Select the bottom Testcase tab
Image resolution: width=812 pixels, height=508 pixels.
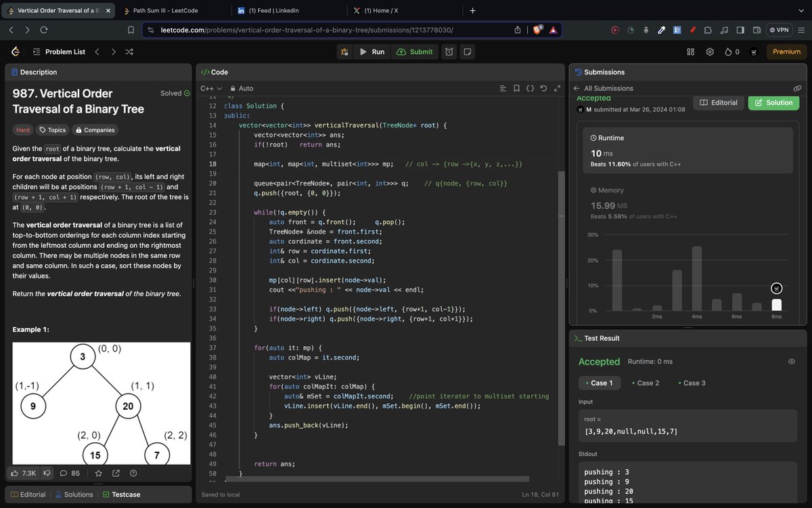click(121, 494)
